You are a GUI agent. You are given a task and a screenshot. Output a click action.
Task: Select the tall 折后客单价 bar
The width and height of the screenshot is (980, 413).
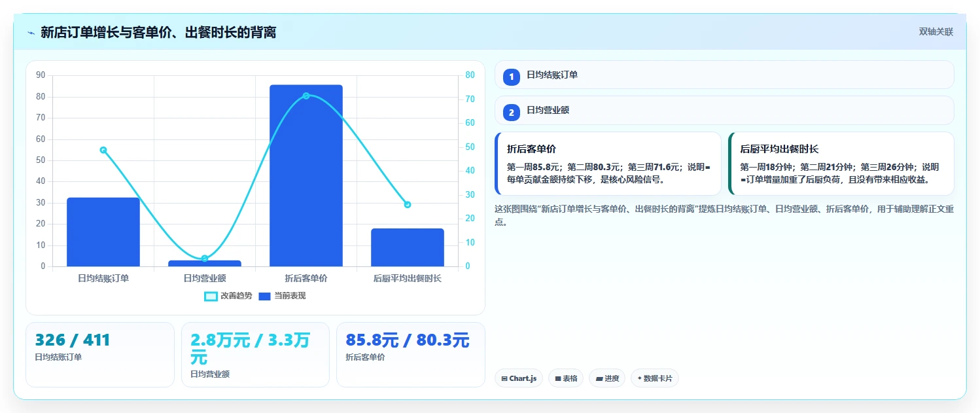(306, 175)
